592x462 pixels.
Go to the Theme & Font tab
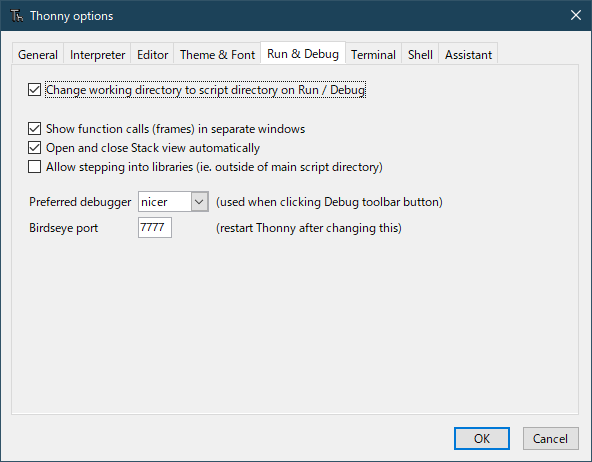[x=217, y=55]
